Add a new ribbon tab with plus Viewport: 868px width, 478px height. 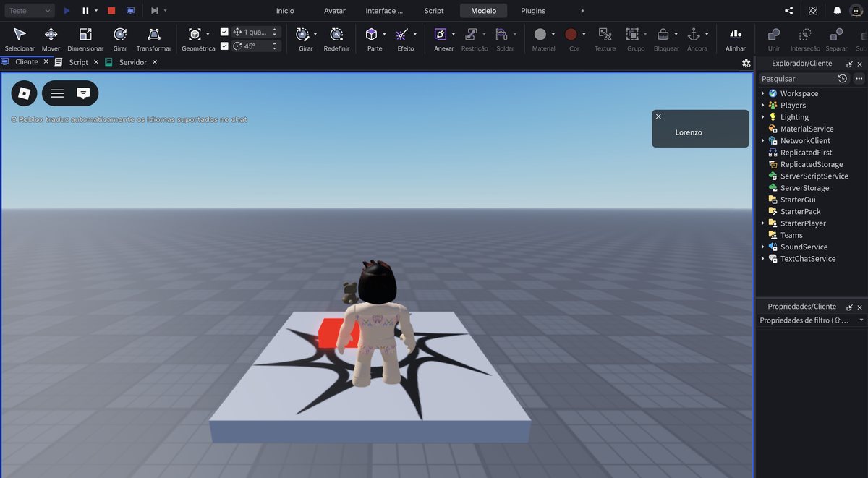583,11
